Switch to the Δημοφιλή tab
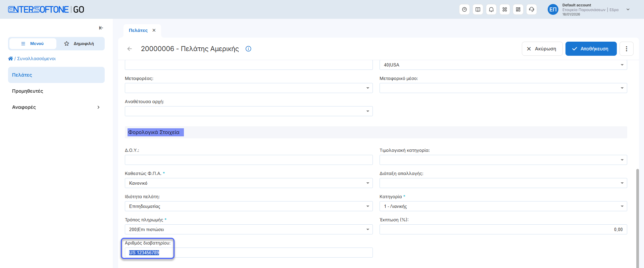The height and width of the screenshot is (268, 644). (80, 44)
